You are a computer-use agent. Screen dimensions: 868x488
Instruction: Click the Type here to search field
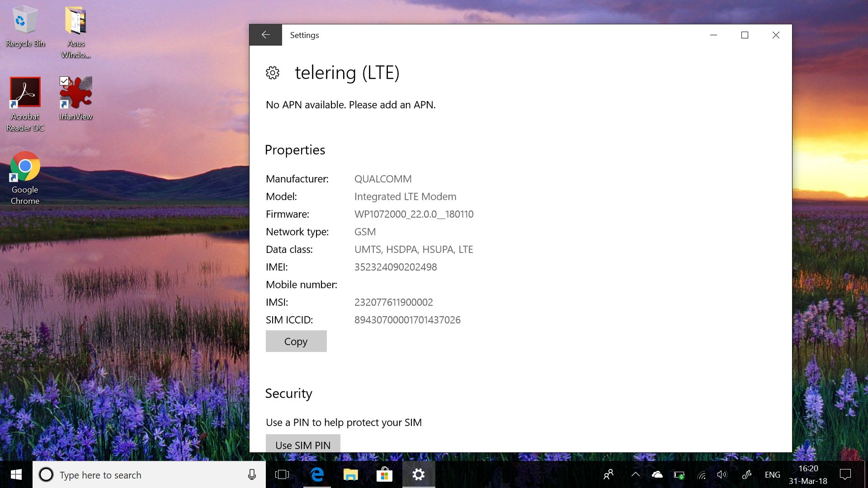tap(145, 475)
